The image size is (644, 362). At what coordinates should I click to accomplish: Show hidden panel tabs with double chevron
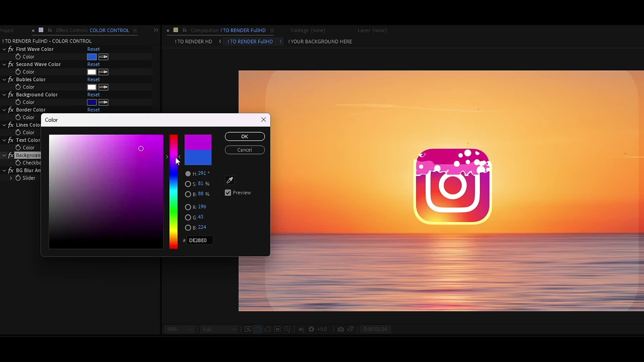[156, 30]
